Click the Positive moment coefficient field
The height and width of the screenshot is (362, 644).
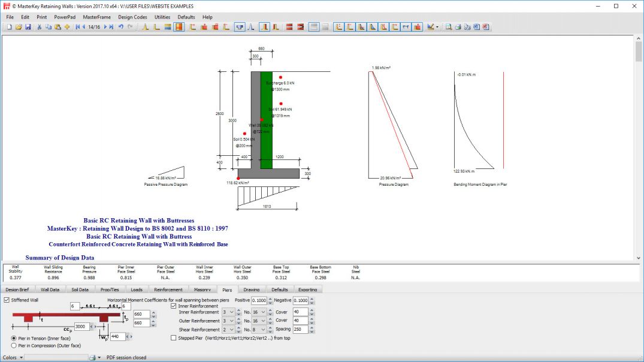tap(259, 300)
